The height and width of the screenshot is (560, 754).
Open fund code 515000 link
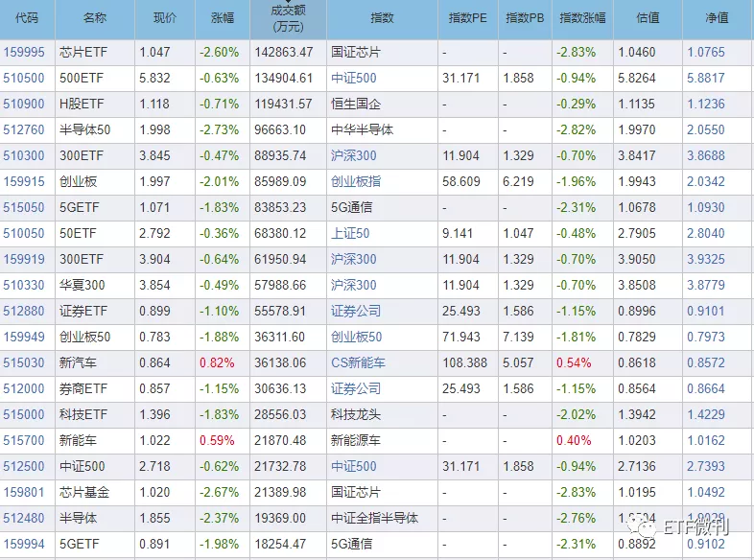click(24, 415)
